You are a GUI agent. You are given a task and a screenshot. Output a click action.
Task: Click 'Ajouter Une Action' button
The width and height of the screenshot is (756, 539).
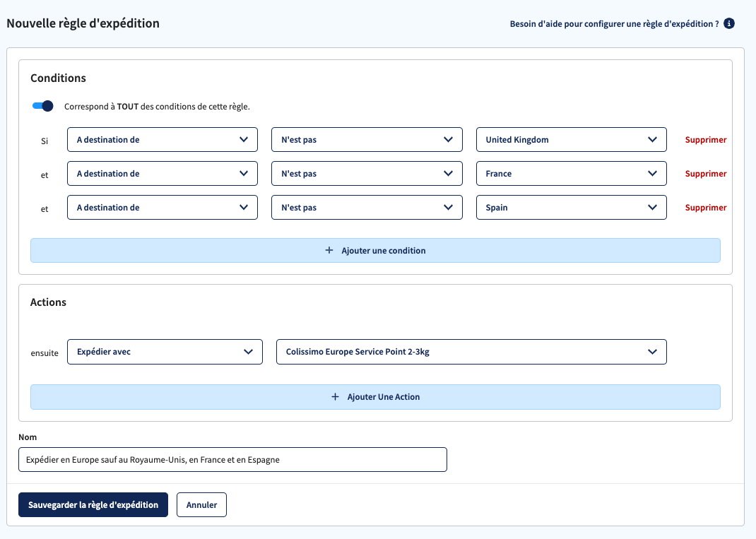pos(375,397)
